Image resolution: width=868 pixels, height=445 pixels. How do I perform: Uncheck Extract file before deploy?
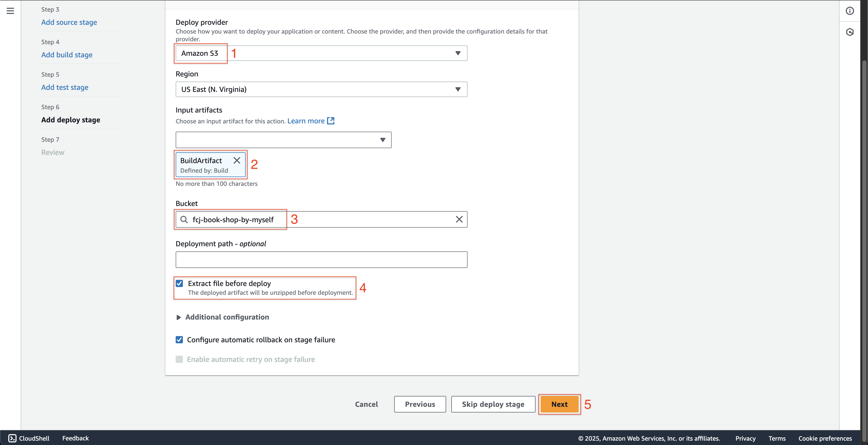click(179, 283)
